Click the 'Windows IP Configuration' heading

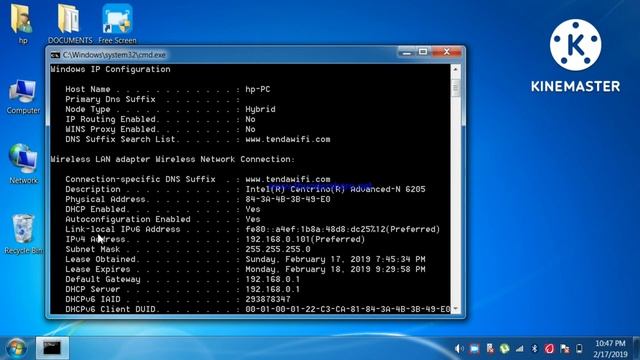(x=110, y=69)
